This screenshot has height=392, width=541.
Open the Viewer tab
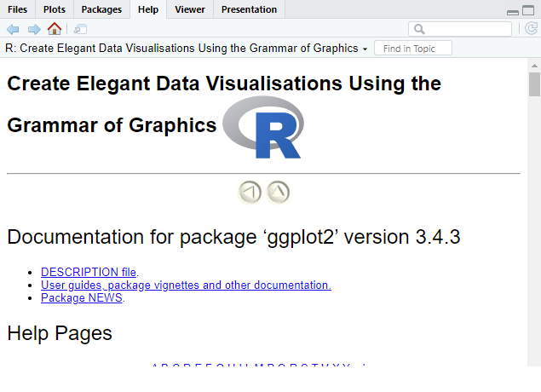pos(189,9)
